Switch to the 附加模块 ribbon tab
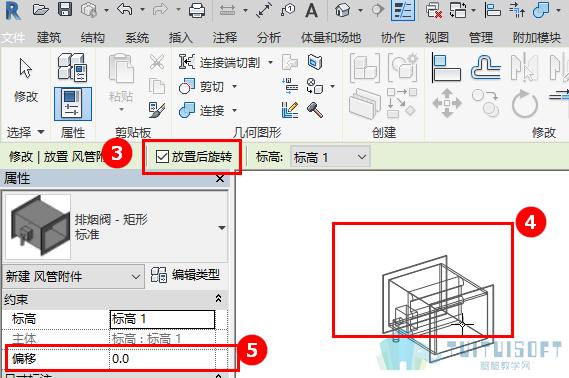 (537, 37)
